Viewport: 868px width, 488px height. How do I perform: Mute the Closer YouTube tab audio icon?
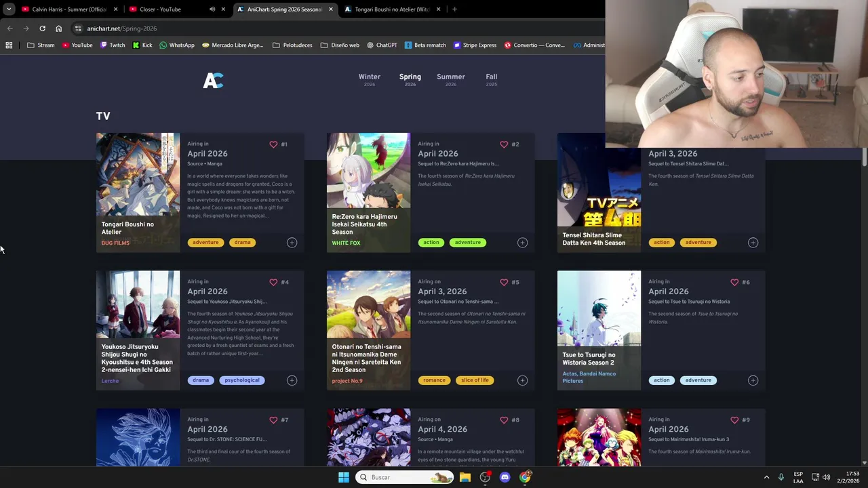[212, 9]
